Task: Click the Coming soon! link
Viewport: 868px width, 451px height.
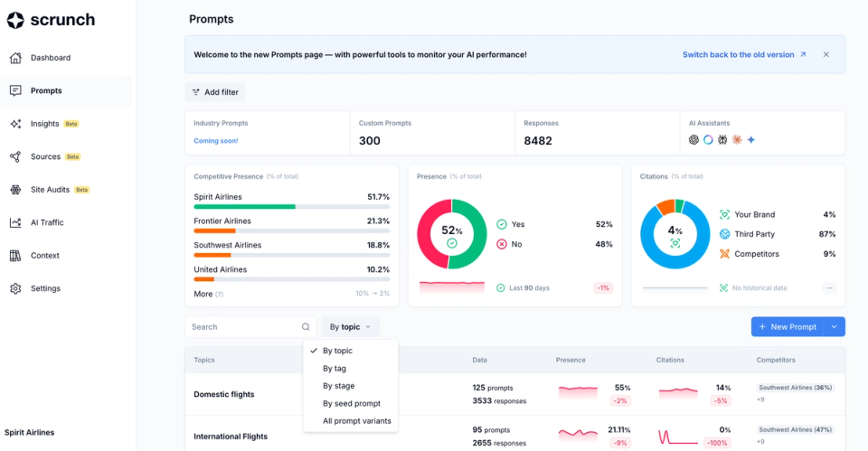Action: 216,141
